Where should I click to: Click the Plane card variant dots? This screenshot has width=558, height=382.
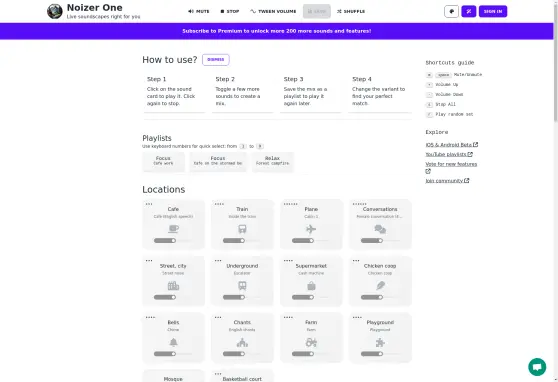pyautogui.click(x=290, y=204)
